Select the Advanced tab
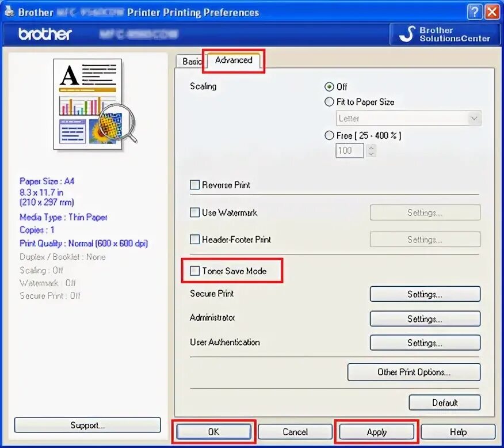The image size is (504, 448). pos(234,60)
